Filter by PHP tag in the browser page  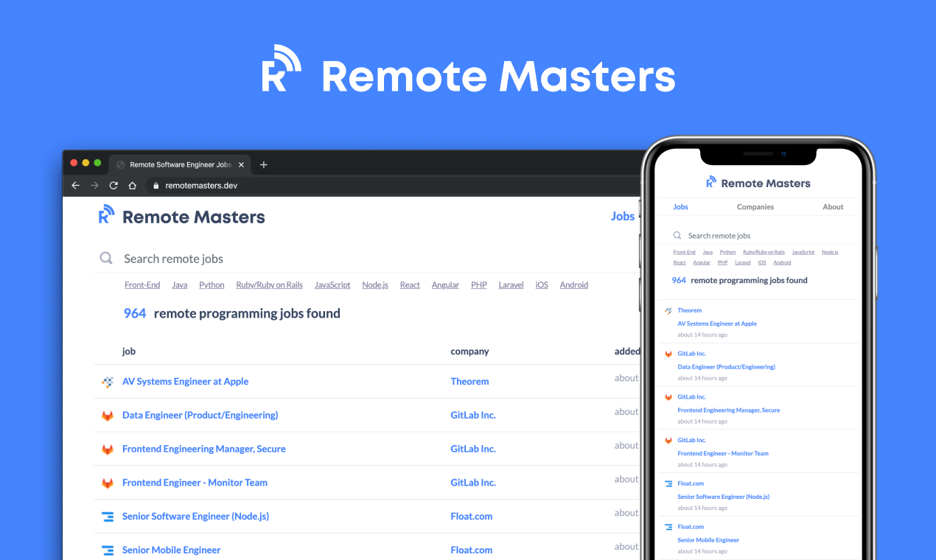[x=479, y=285]
